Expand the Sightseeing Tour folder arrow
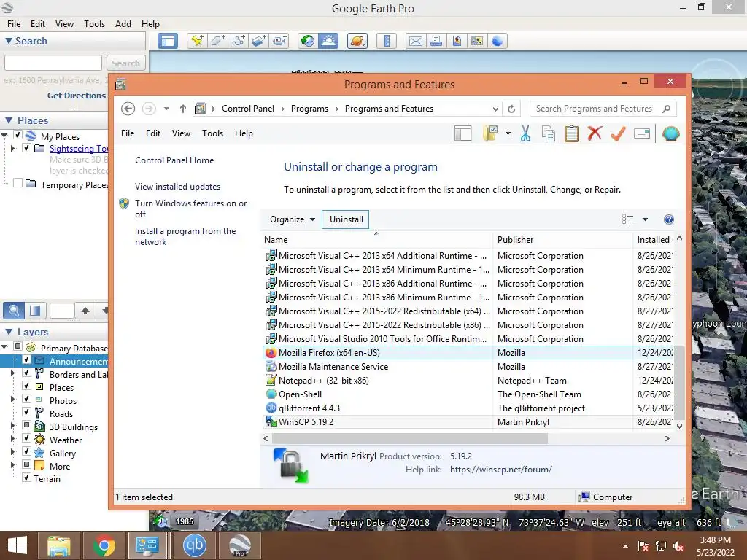Screen dimensions: 747x560 pos(13,149)
